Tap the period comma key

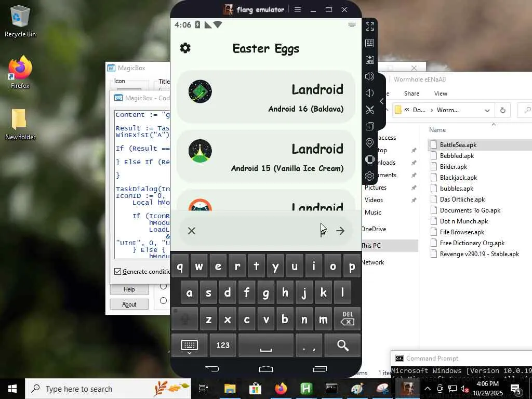click(309, 345)
